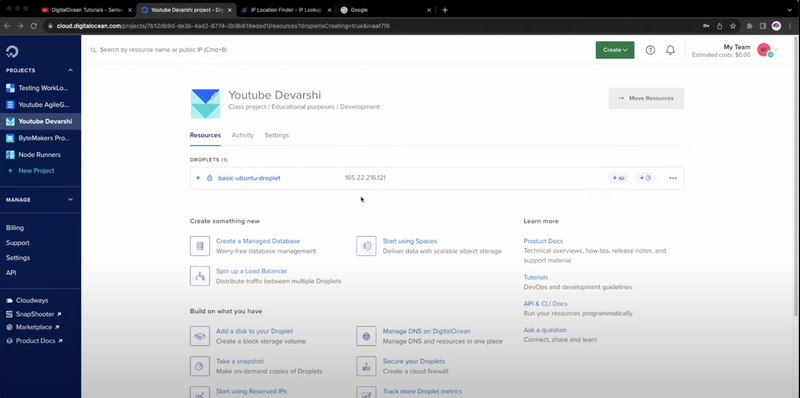Click the add-tag pill in droplet row
Screen dimensions: 800x398
tap(618, 178)
